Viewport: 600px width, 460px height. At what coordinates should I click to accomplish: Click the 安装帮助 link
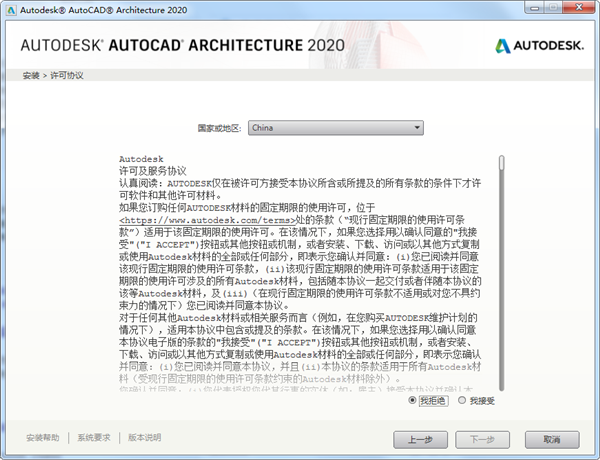[x=43, y=438]
